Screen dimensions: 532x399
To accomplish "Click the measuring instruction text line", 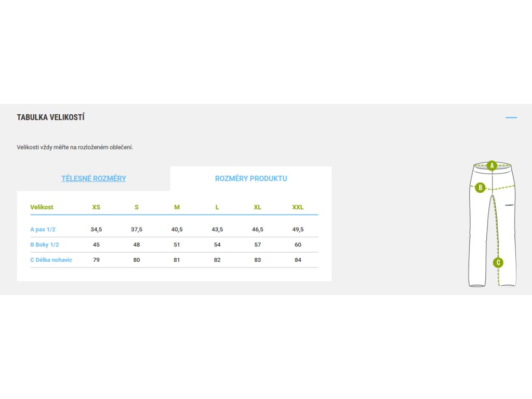I will point(75,147).
